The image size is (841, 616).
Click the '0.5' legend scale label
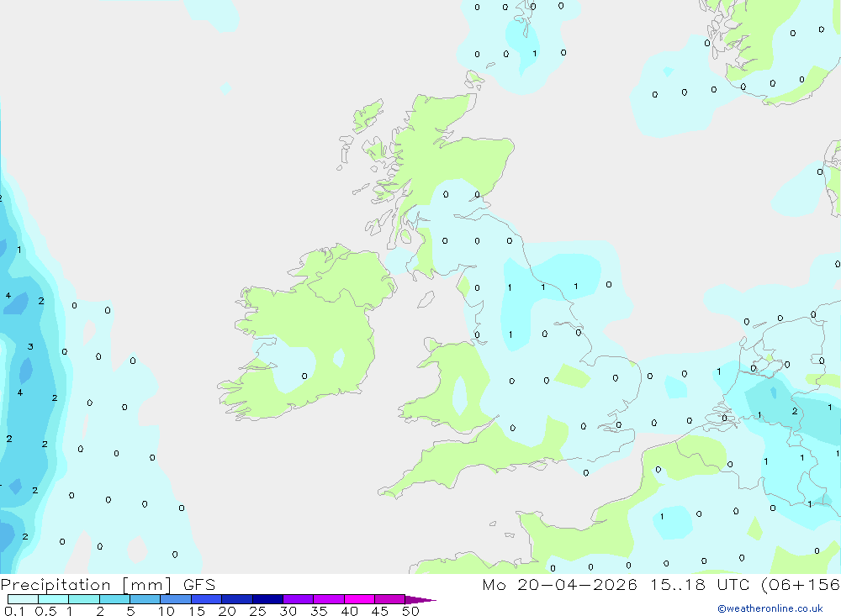click(45, 611)
